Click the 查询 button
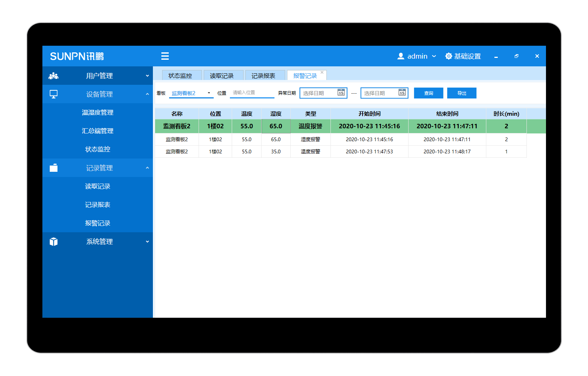The height and width of the screenshot is (376, 588). point(428,93)
